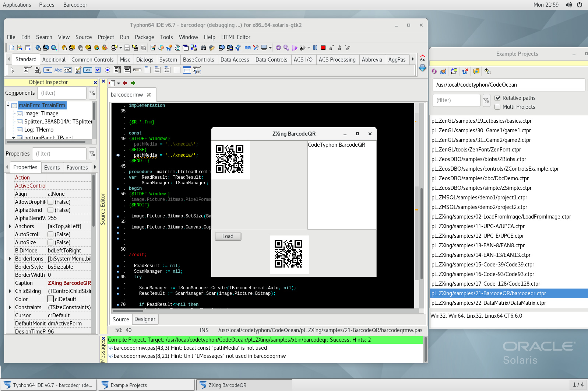Jump back with the red left arrow
The height and width of the screenshot is (391, 588).
coord(125,83)
